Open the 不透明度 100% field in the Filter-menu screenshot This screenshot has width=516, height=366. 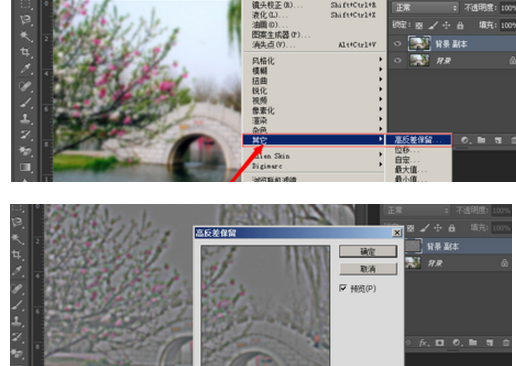pos(508,8)
